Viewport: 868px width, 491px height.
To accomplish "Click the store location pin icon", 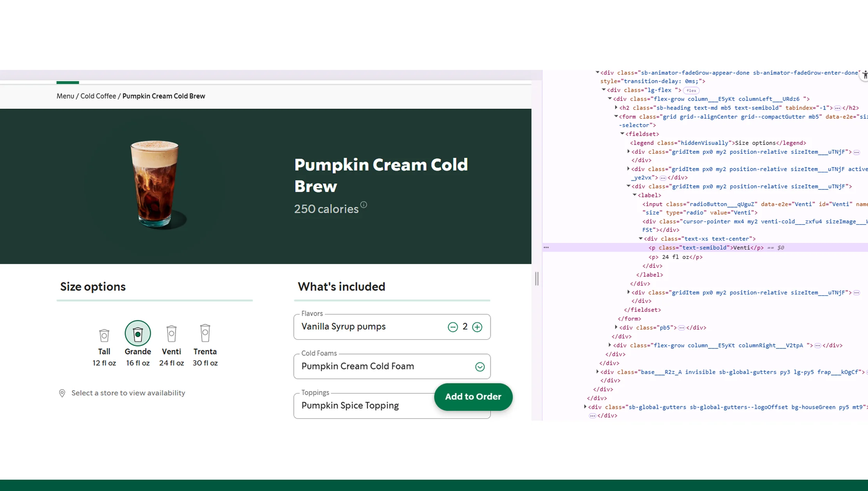I will click(62, 393).
